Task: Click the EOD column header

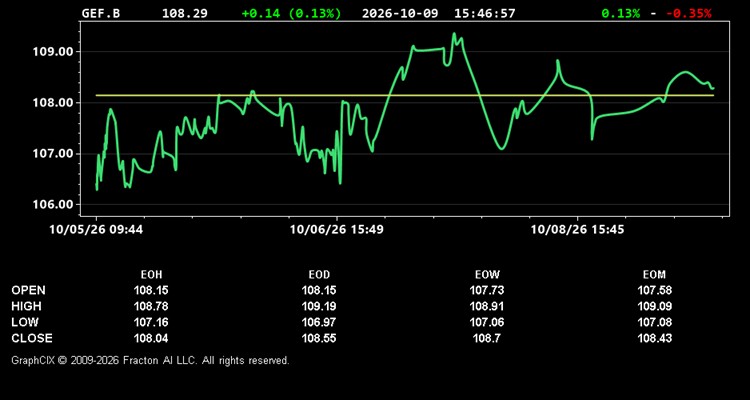Action: 319,275
